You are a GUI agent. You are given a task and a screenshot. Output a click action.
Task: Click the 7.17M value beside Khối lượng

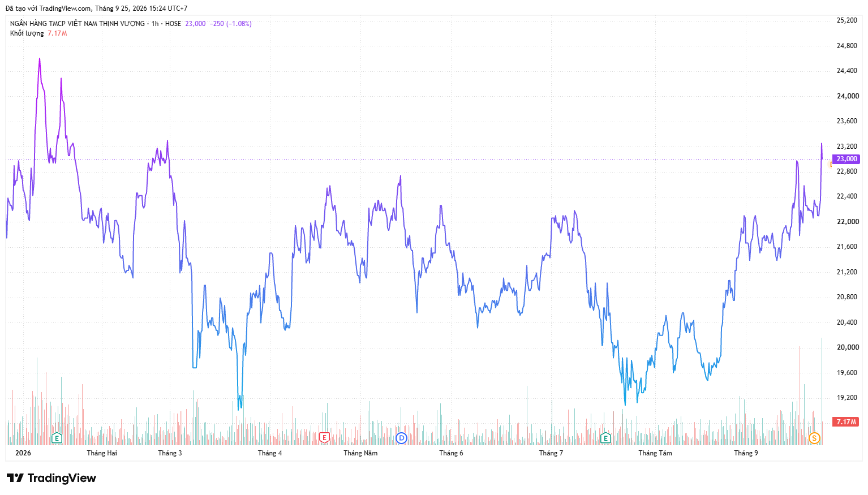[x=57, y=33]
